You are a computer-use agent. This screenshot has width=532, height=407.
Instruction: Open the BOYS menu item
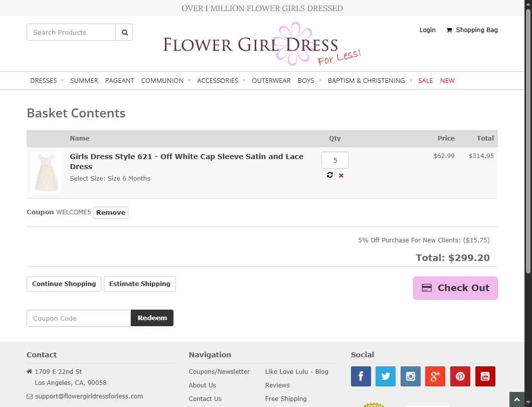click(306, 81)
